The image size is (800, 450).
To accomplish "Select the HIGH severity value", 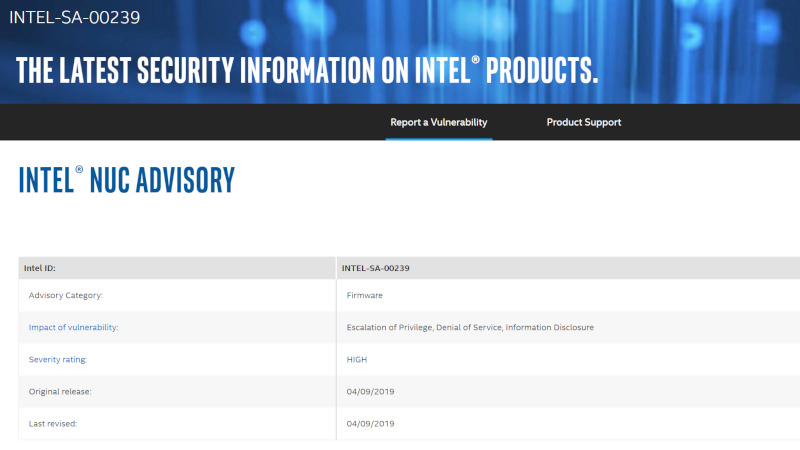I will [x=357, y=359].
